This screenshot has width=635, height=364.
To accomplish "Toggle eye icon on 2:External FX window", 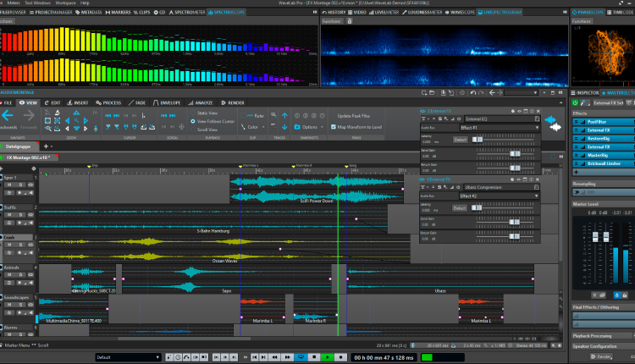I will point(520,111).
